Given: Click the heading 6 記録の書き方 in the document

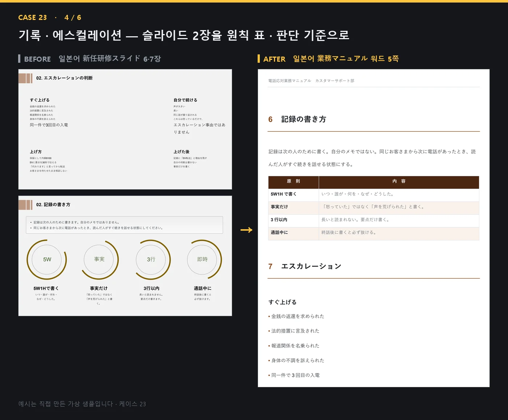Looking at the screenshot, I should pos(297,119).
